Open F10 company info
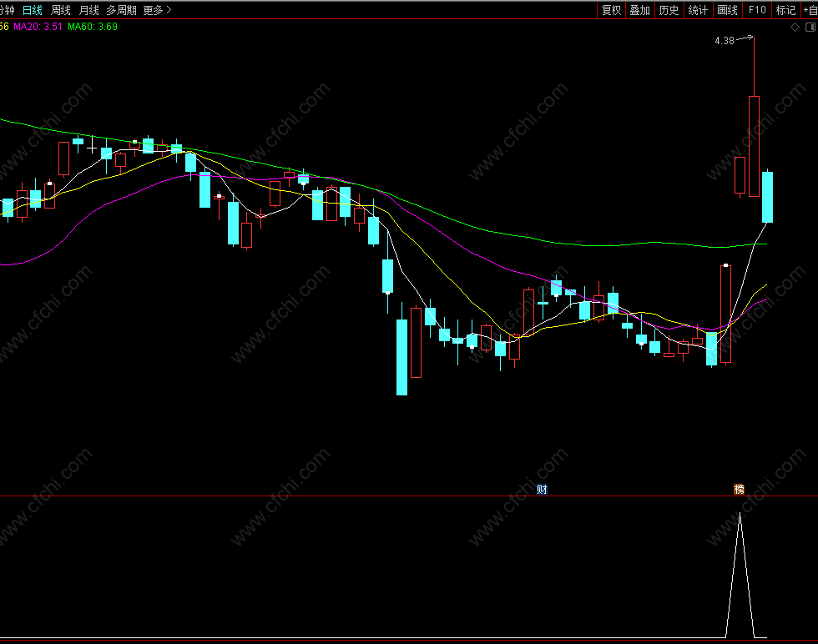This screenshot has height=644, width=818. coord(757,10)
